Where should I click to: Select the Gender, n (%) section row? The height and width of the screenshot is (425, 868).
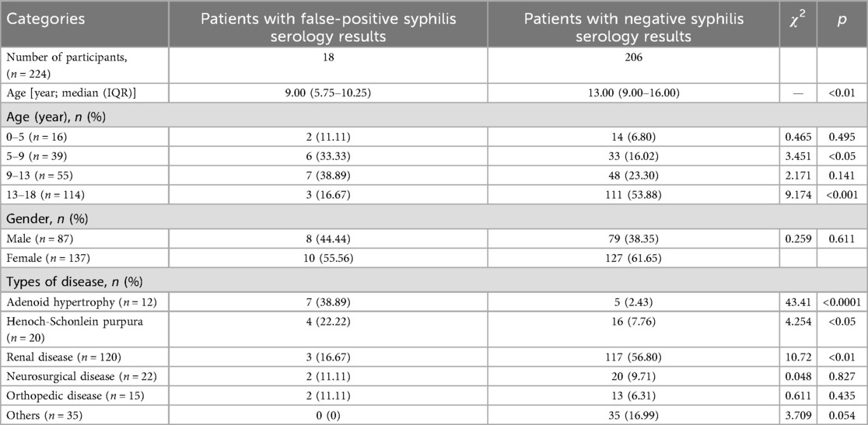433,218
